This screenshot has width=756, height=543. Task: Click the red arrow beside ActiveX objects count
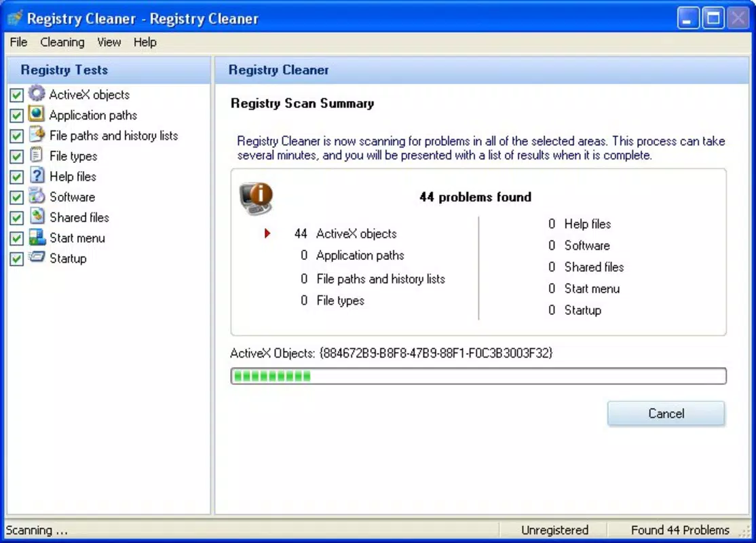coord(267,233)
